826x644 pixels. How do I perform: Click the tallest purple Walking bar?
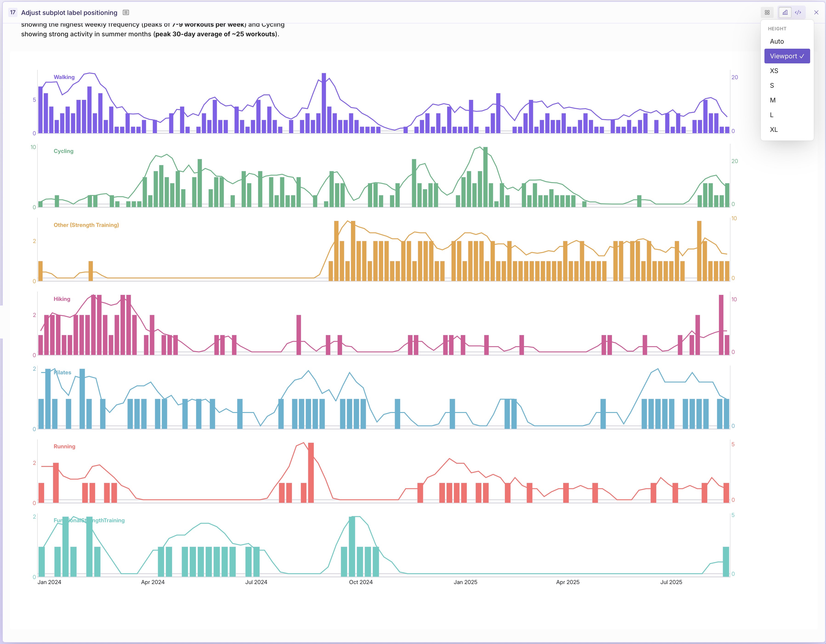pyautogui.click(x=324, y=103)
